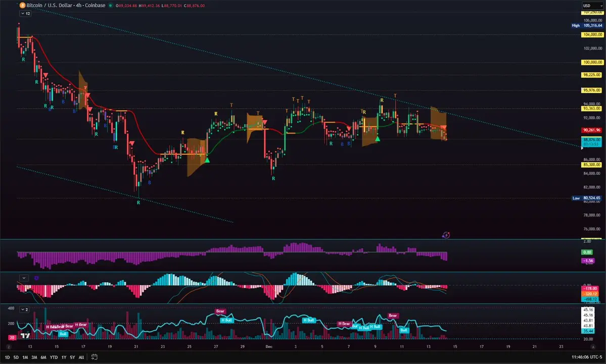
Task: Select the 5Y date range
Action: (72, 357)
